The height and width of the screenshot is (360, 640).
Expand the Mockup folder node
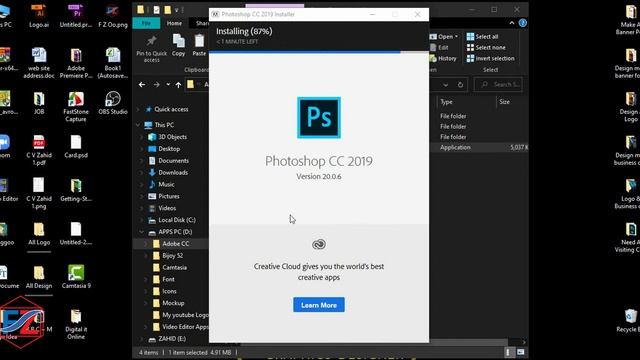(x=146, y=303)
